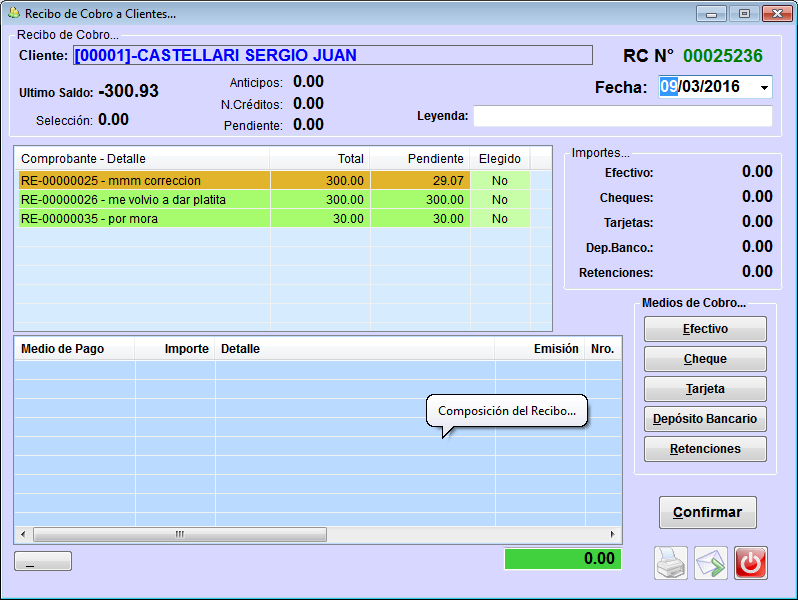Screen dimensions: 798x600
Task: Click Elegido value No for RE-00000025
Action: [500, 181]
